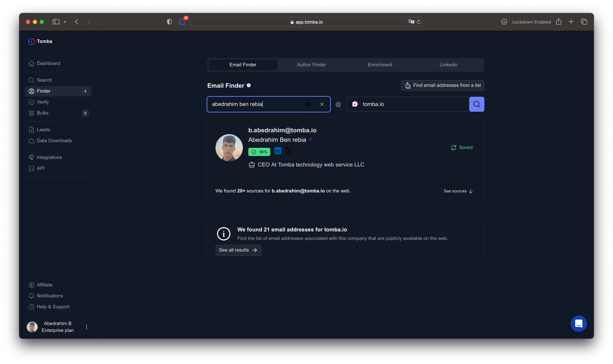Click the Saved status button
Image resolution: width=613 pixels, height=364 pixels.
point(461,147)
